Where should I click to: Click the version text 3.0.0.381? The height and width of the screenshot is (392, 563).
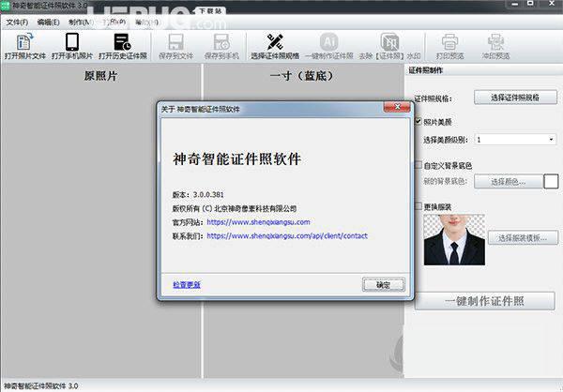point(208,194)
